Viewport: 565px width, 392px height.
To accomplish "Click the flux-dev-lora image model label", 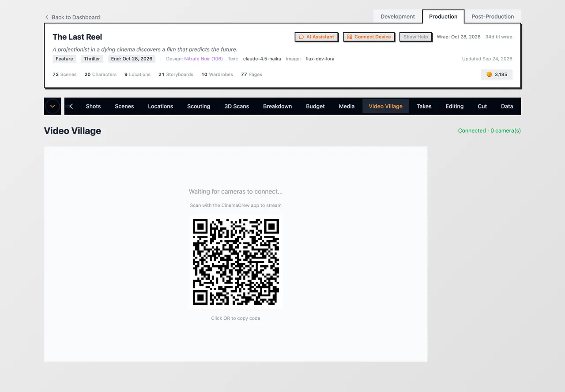I will pyautogui.click(x=320, y=59).
